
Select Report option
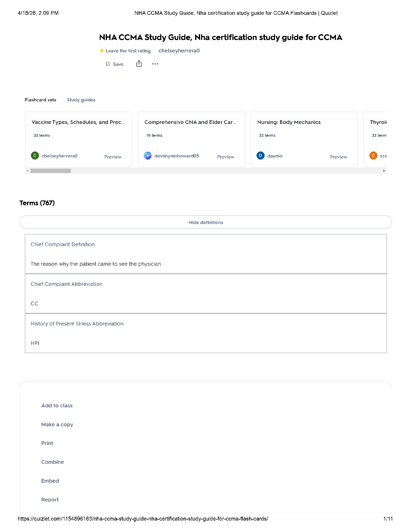[x=50, y=500]
